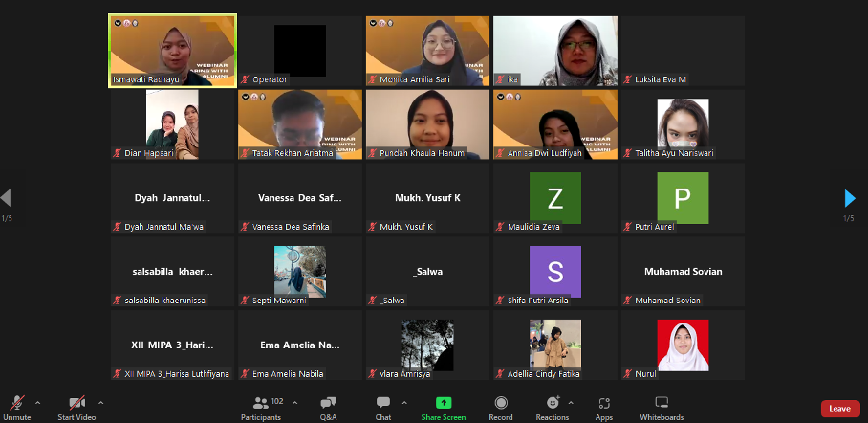Open the Q&A panel

point(328,406)
